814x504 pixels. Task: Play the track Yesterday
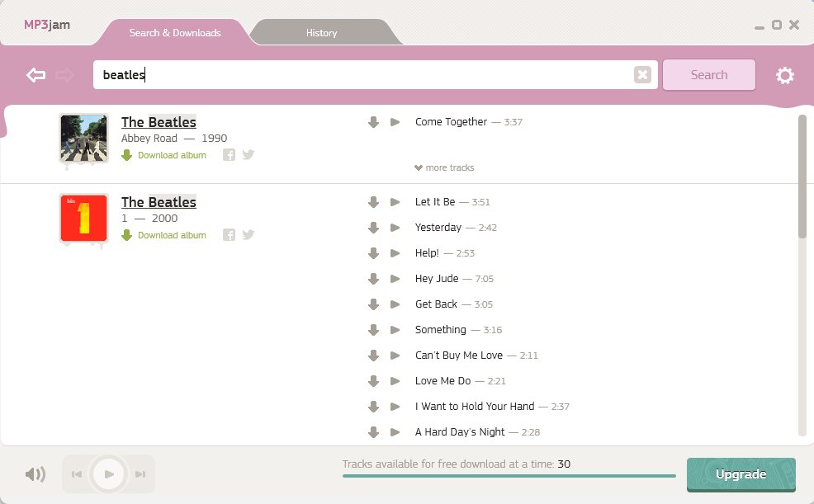tap(395, 228)
